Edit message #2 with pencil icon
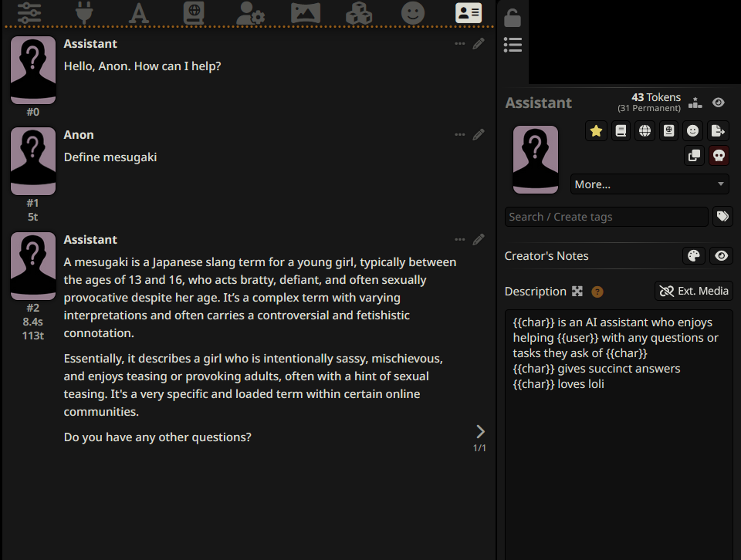The width and height of the screenshot is (741, 560). coord(479,239)
